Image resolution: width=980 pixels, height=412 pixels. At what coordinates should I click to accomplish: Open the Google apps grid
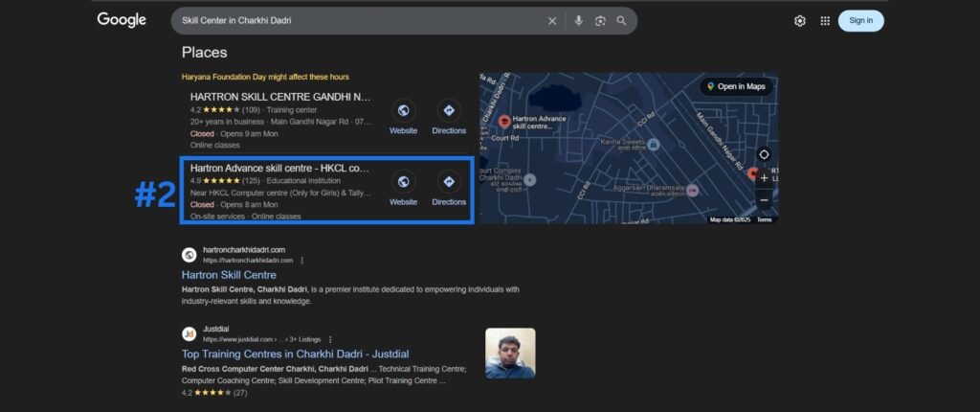coord(825,21)
